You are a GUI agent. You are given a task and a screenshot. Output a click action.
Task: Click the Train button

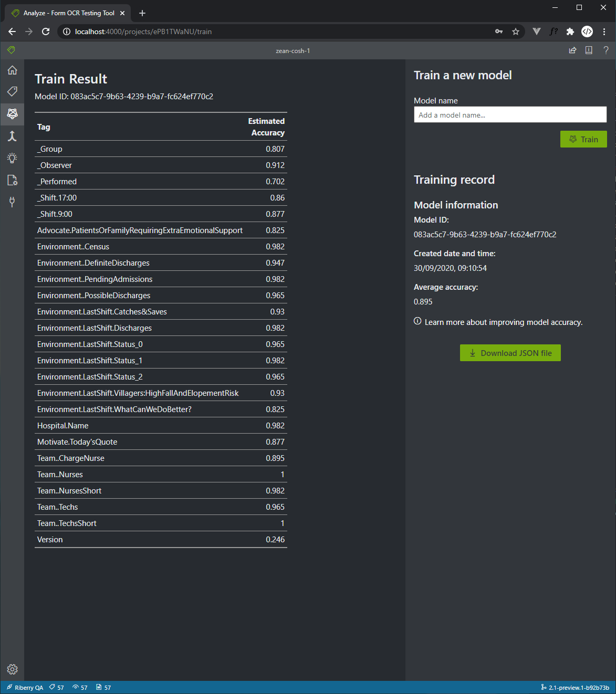coord(583,139)
